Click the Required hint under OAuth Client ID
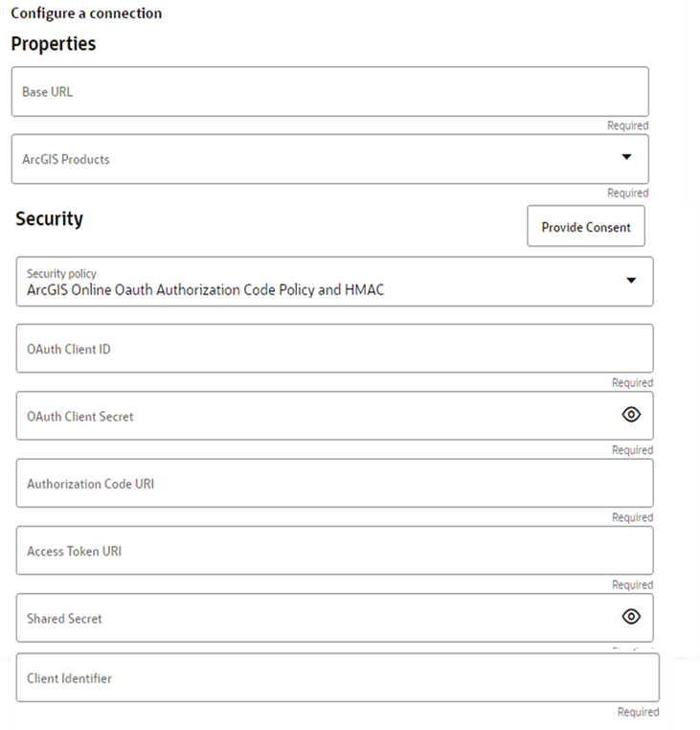The width and height of the screenshot is (700, 730). tap(632, 383)
